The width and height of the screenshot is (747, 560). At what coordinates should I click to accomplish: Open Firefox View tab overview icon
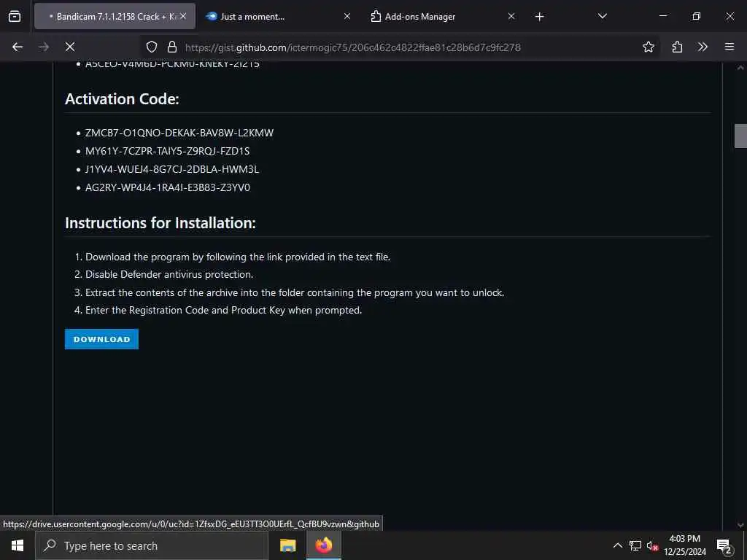pos(15,16)
